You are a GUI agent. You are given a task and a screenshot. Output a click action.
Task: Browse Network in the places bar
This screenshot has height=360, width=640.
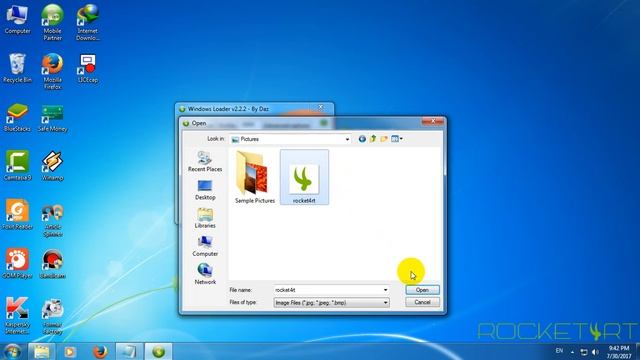pos(205,274)
